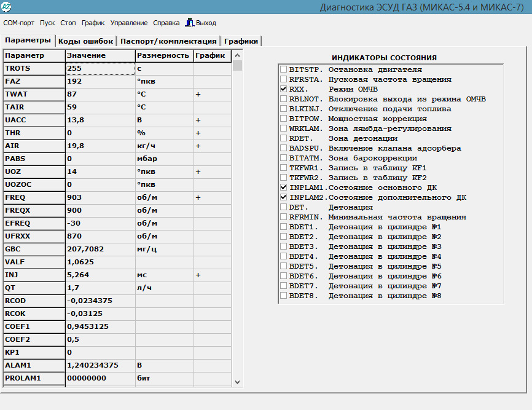
Task: Toggle the TKFWR2 checkbox
Action: click(284, 178)
